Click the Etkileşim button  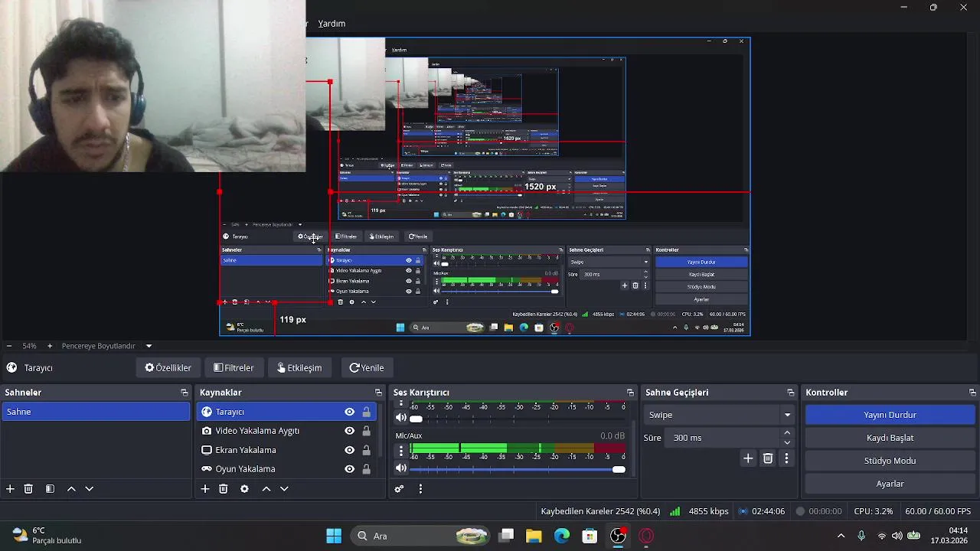[299, 368]
